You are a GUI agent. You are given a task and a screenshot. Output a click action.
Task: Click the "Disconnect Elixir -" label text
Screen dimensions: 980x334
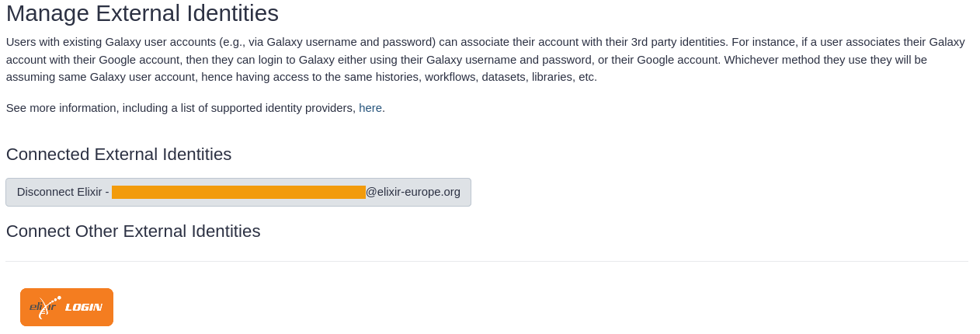63,192
